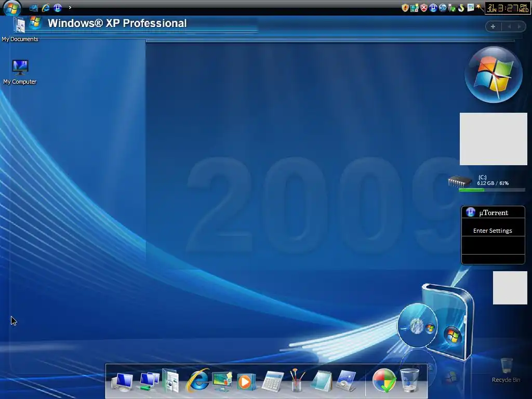
Task: Click the C: drive usage progress bar
Action: [x=492, y=190]
